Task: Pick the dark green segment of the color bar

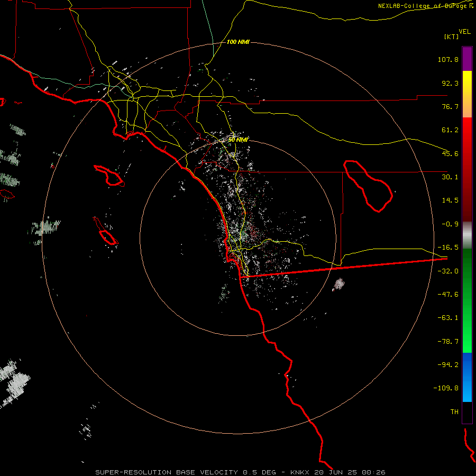Action: tap(467, 273)
